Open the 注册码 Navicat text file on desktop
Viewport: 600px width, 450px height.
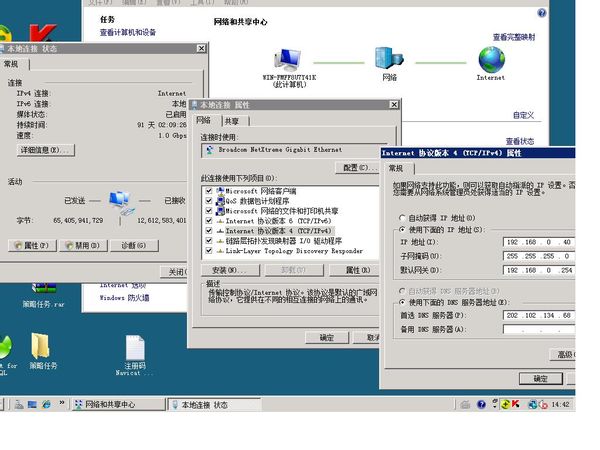click(x=135, y=355)
